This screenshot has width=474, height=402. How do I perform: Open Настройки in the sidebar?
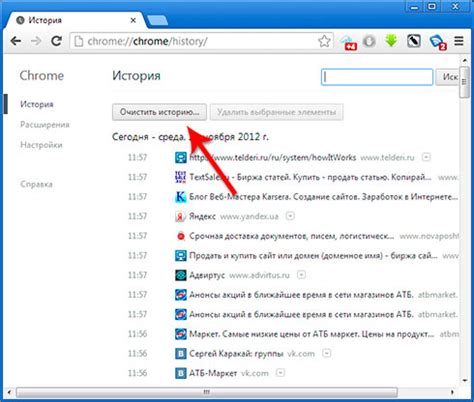(x=41, y=145)
